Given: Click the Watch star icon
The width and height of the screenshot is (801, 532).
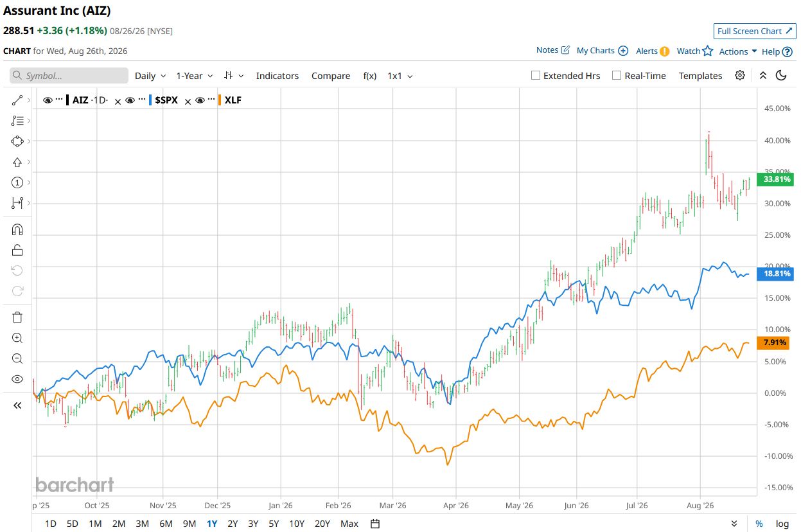Looking at the screenshot, I should (708, 51).
